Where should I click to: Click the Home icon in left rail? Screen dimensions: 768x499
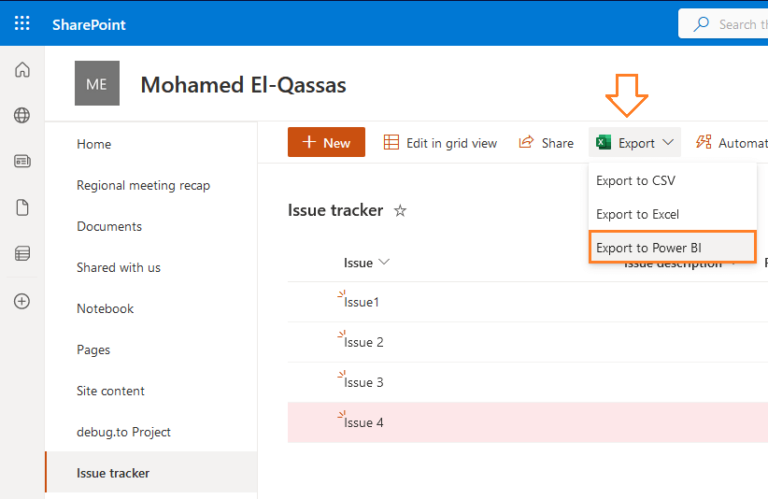tap(22, 70)
